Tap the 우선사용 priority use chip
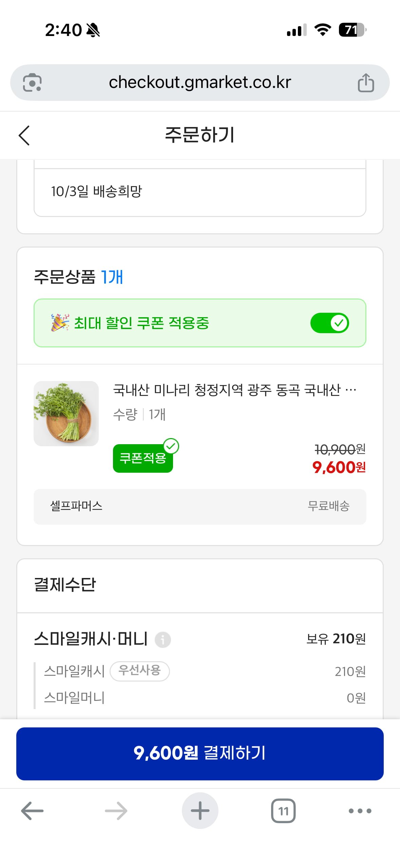The image size is (400, 868). (x=139, y=671)
